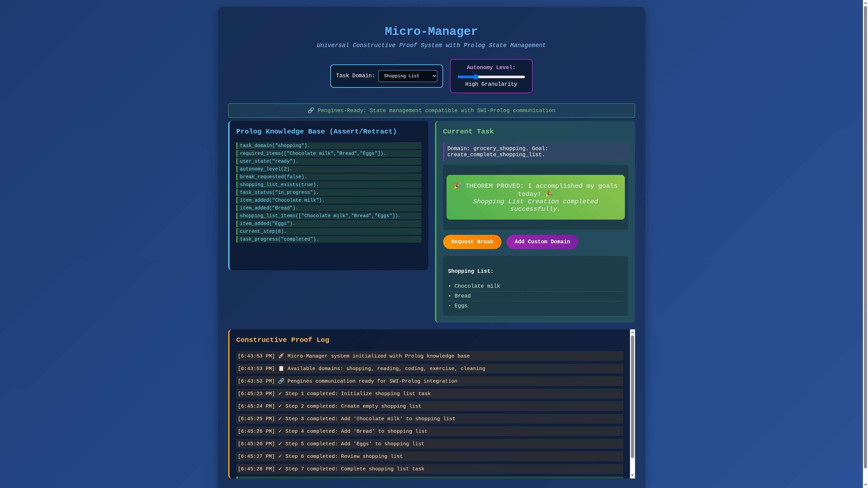Click the Step 6 Review shopping list entry

coord(430,456)
